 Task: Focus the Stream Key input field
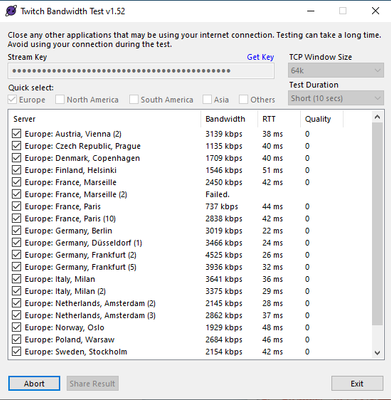[141, 71]
